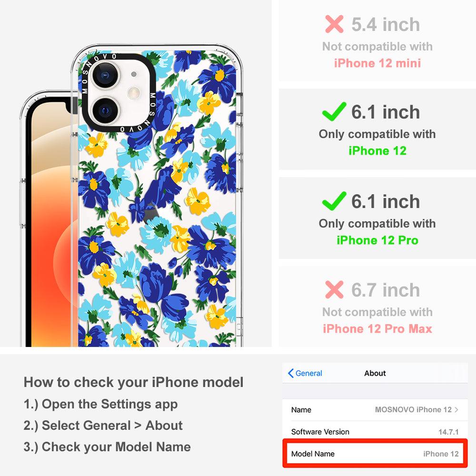Click the MOSNOVO iPhone 12 name value
The width and height of the screenshot is (476, 476).
[414, 409]
